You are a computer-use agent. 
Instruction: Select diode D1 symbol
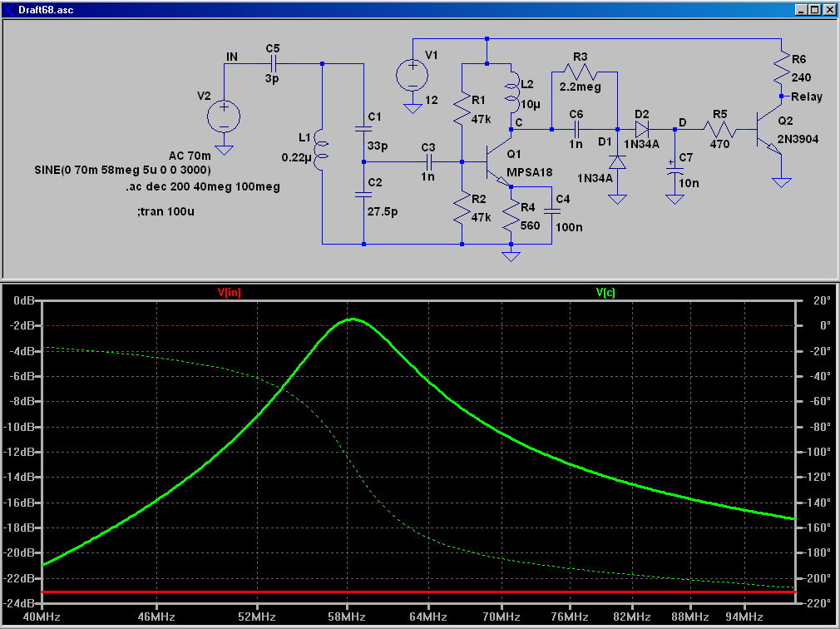pyautogui.click(x=617, y=162)
